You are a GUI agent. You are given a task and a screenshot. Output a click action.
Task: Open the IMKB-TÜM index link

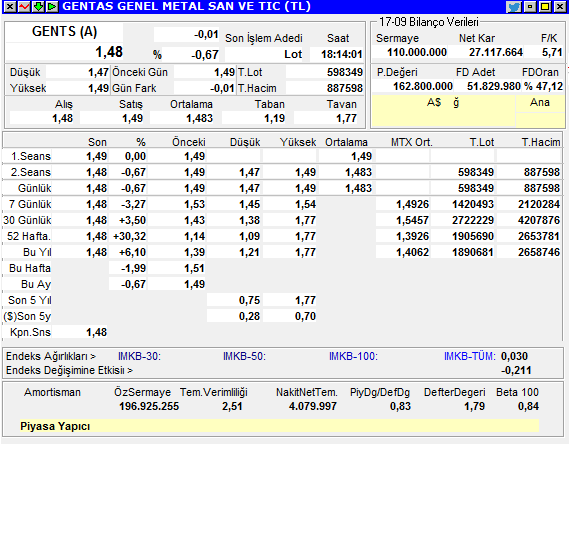[x=469, y=356]
